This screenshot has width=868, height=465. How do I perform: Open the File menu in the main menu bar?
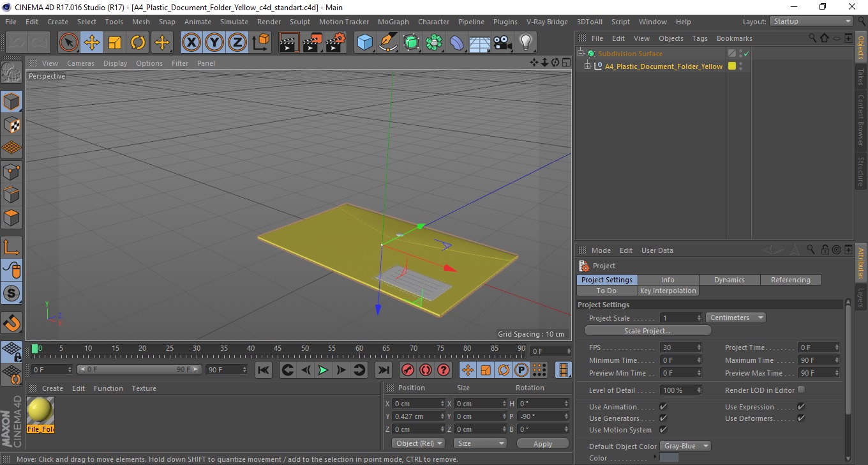click(x=11, y=22)
